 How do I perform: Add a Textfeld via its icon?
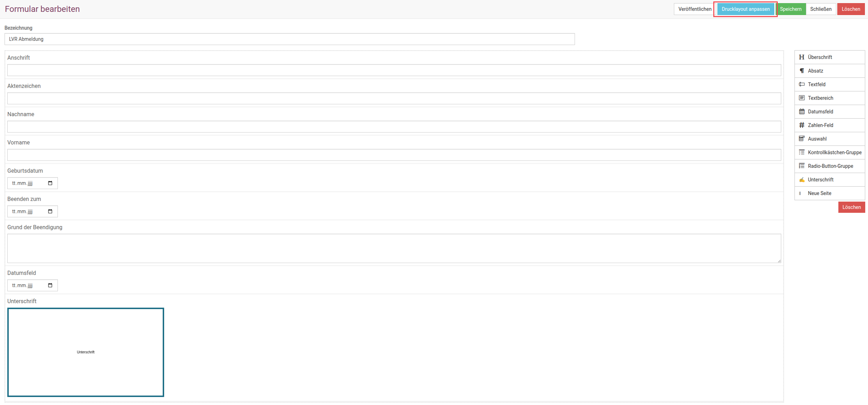click(801, 84)
